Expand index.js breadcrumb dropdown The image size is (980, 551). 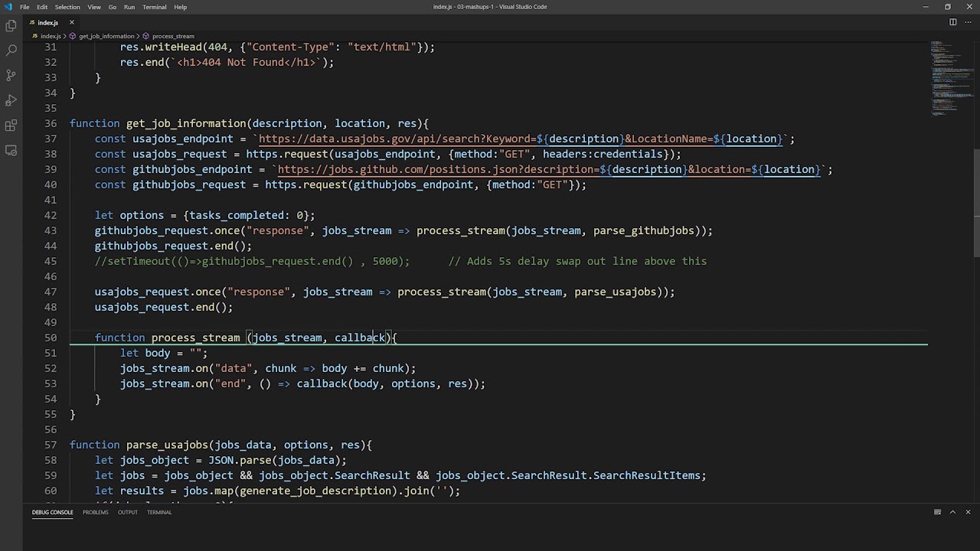(47, 36)
